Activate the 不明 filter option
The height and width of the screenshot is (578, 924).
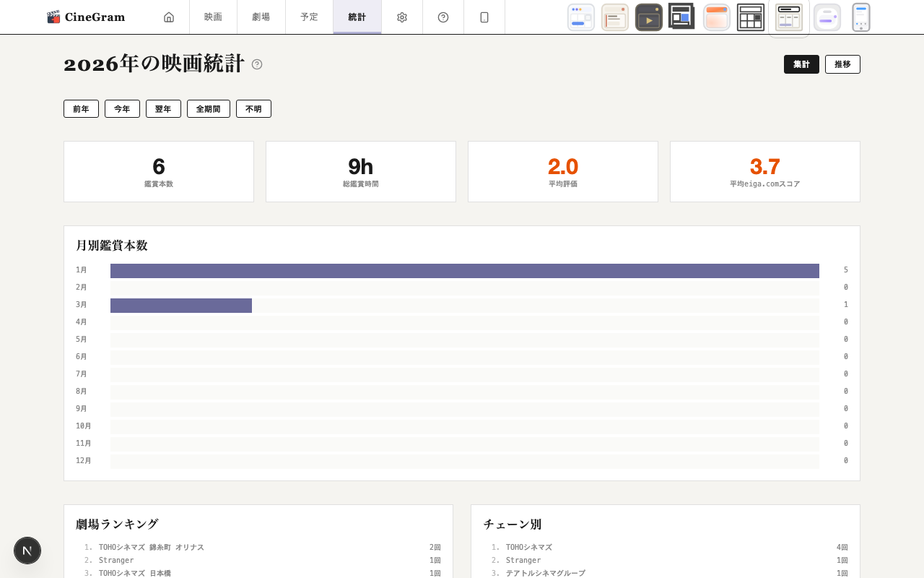[x=253, y=108]
